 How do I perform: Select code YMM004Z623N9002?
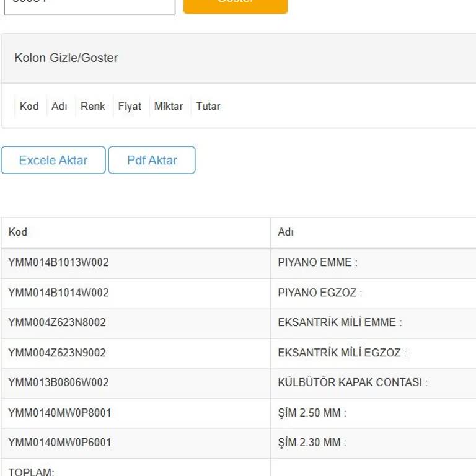(57, 353)
